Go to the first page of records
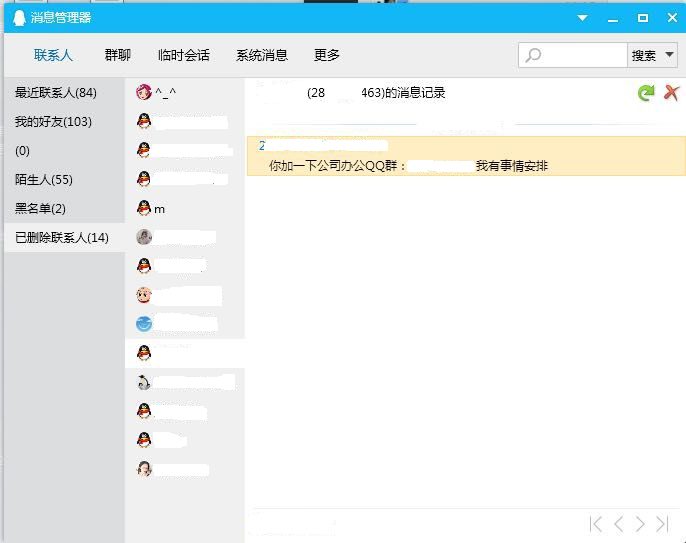Screen dimensions: 686x543 tap(596, 524)
